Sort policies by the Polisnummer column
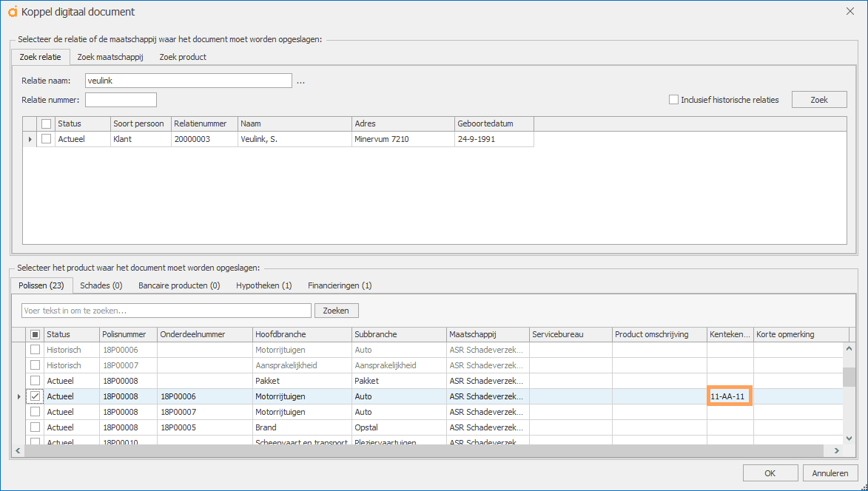 click(129, 334)
